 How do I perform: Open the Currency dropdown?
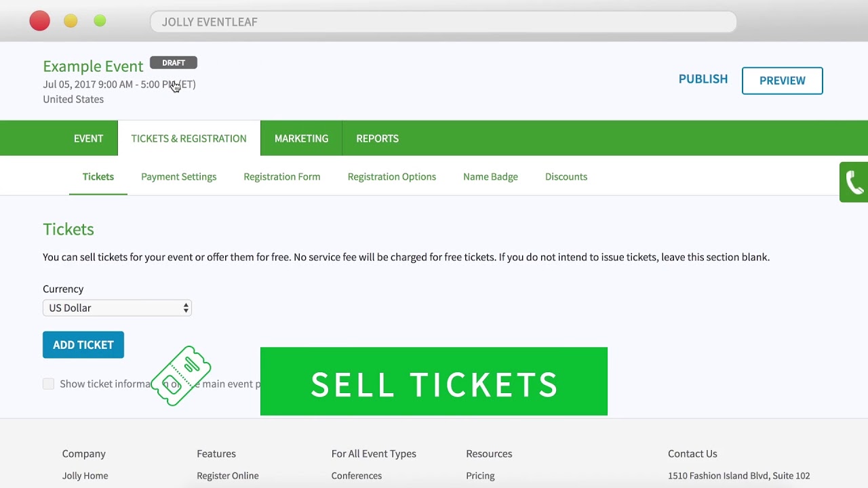(x=117, y=308)
